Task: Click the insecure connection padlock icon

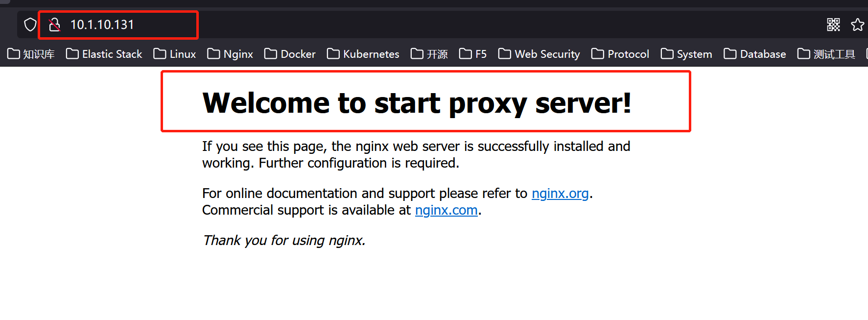Action: point(54,25)
